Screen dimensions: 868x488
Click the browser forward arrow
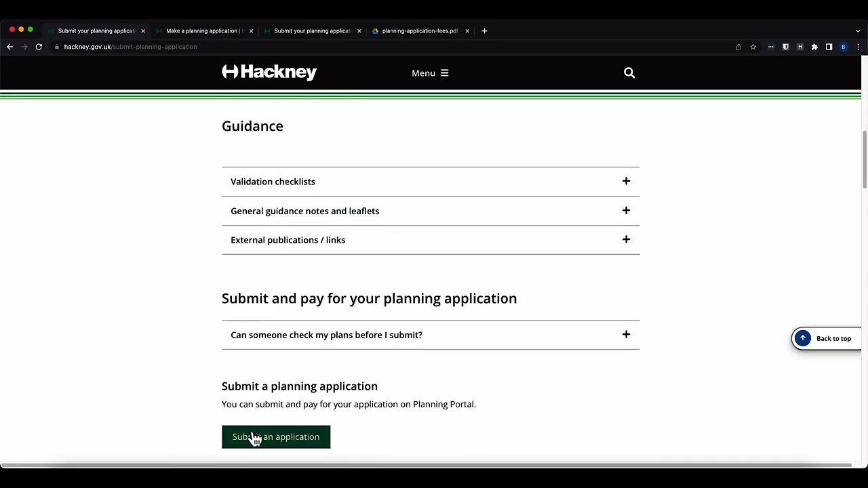click(24, 47)
